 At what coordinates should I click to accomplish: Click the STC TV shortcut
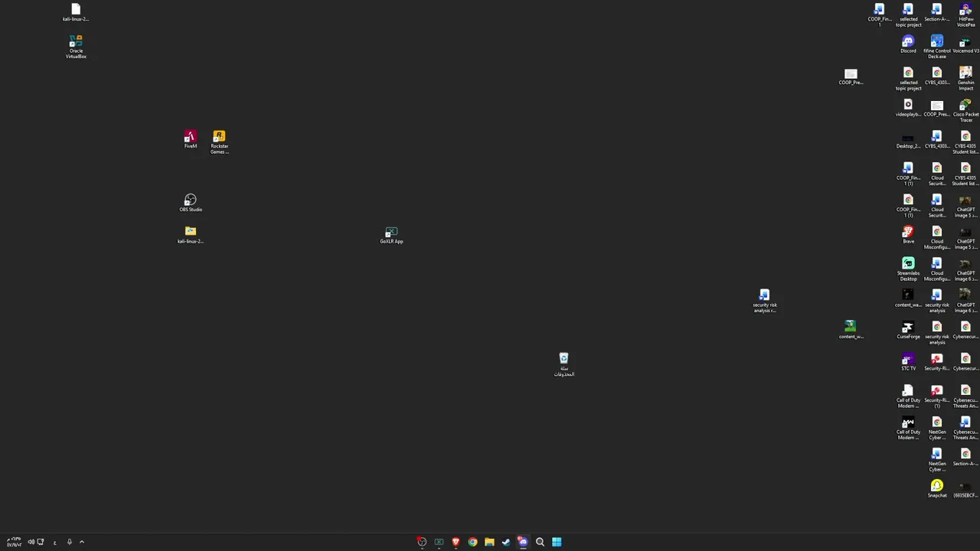[x=908, y=362]
